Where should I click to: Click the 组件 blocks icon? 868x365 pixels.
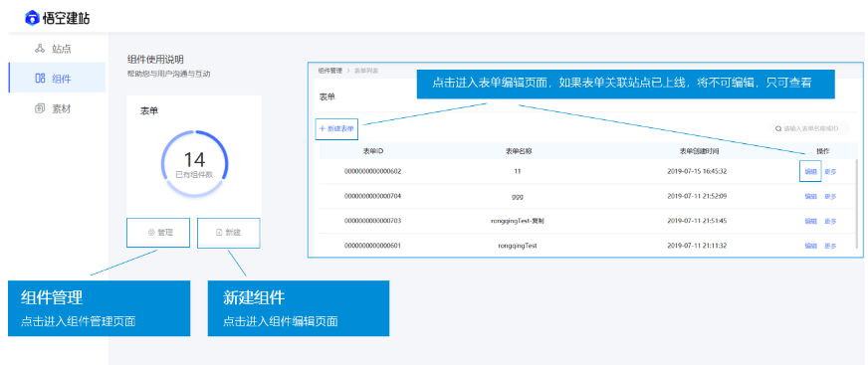click(x=40, y=78)
